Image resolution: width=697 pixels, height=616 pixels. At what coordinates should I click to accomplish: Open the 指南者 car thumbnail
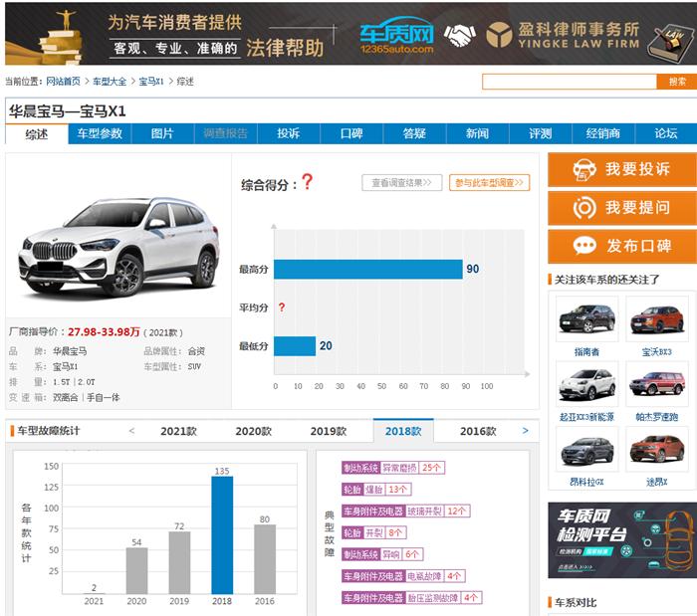586,318
